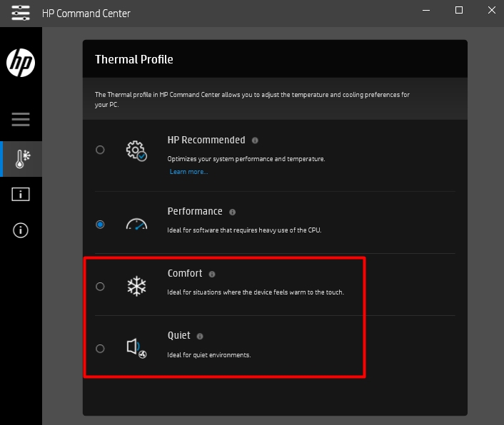Click the HP Recommended heading
Screen dimensions: 504x425
click(206, 140)
